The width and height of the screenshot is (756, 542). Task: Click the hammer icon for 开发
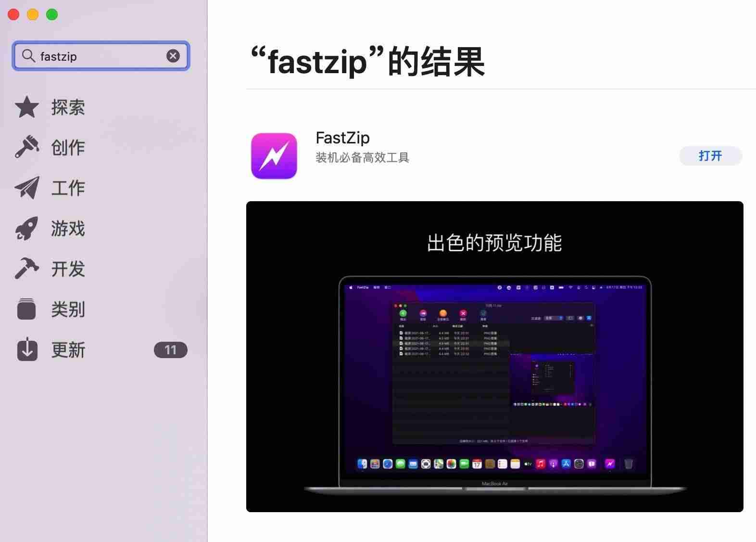tap(27, 268)
